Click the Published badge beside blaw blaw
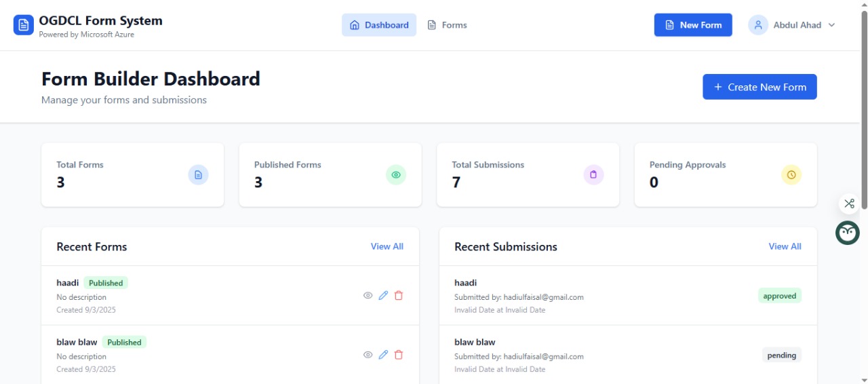This screenshot has width=868, height=384. pyautogui.click(x=124, y=343)
